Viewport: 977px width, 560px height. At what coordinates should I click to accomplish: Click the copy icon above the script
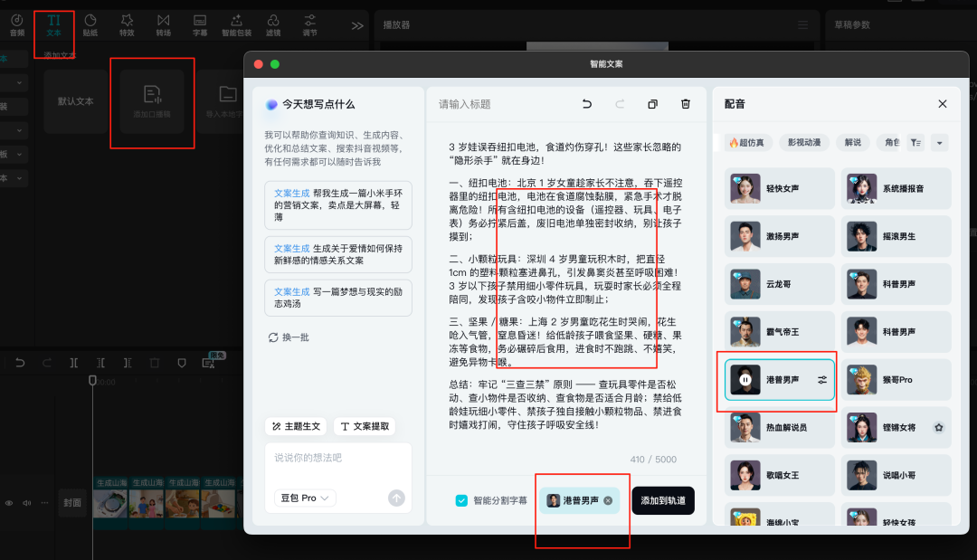652,105
